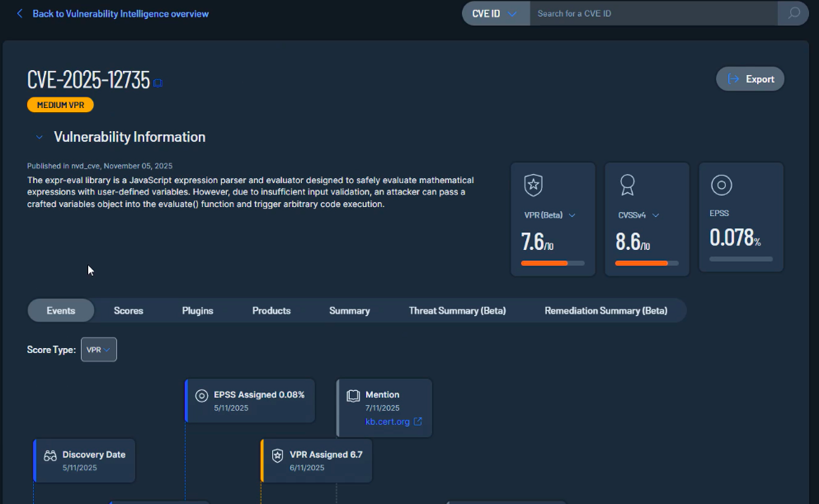This screenshot has height=504, width=819.
Task: Click the Search for a CVE ID field
Action: point(653,13)
